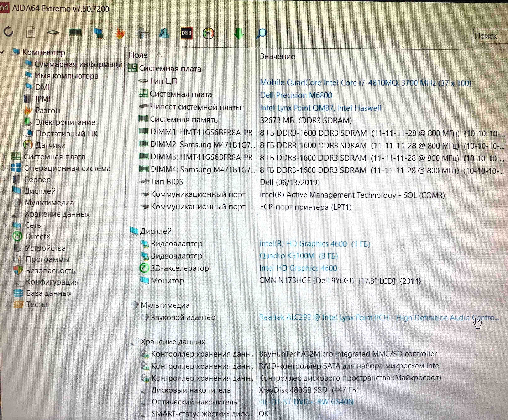Launch the stability test flame icon
The image size is (508, 420).
coord(120,33)
